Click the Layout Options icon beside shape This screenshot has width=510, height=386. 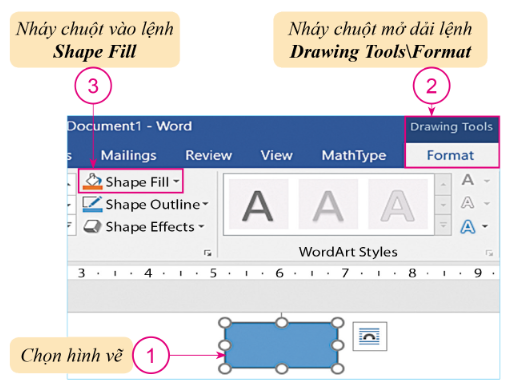coord(370,336)
